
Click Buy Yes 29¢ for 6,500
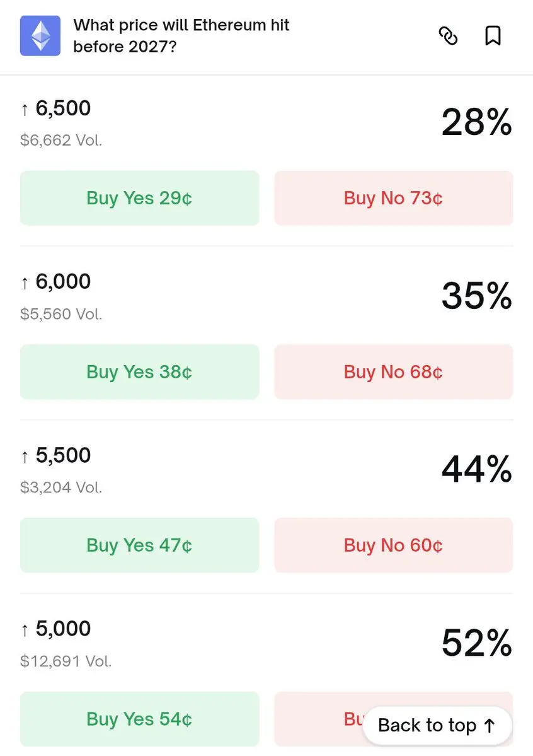pyautogui.click(x=139, y=198)
